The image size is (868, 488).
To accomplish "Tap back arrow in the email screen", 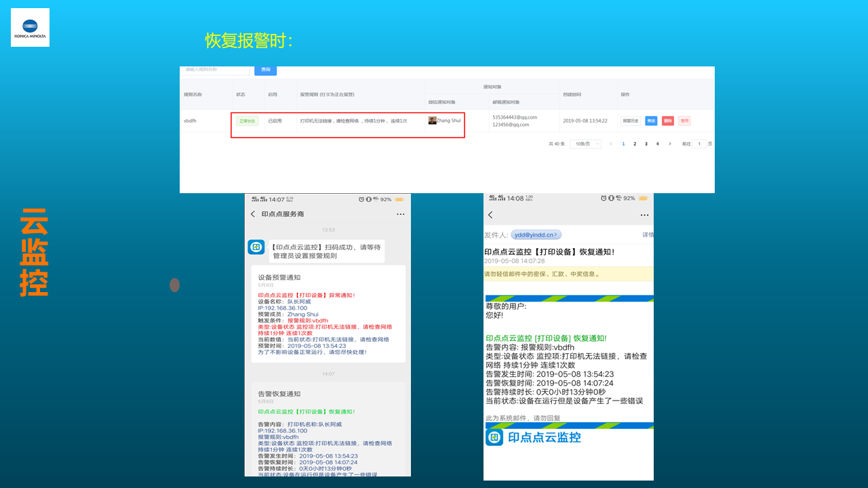I will coord(490,215).
